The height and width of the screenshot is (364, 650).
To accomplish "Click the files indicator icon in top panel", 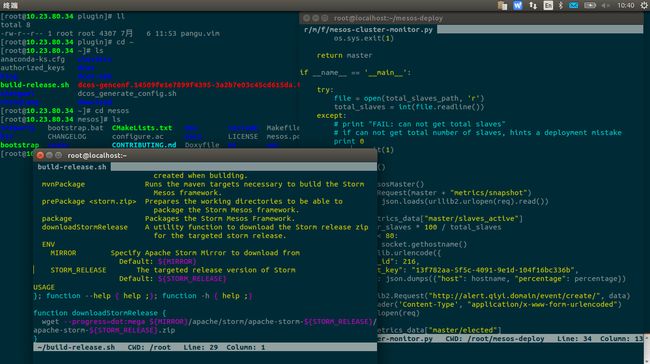I will [502, 5].
